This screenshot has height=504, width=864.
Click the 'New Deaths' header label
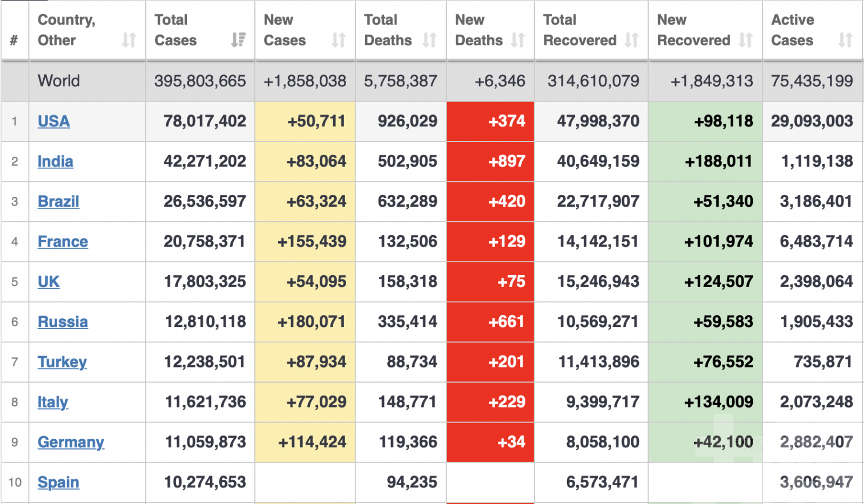(478, 30)
